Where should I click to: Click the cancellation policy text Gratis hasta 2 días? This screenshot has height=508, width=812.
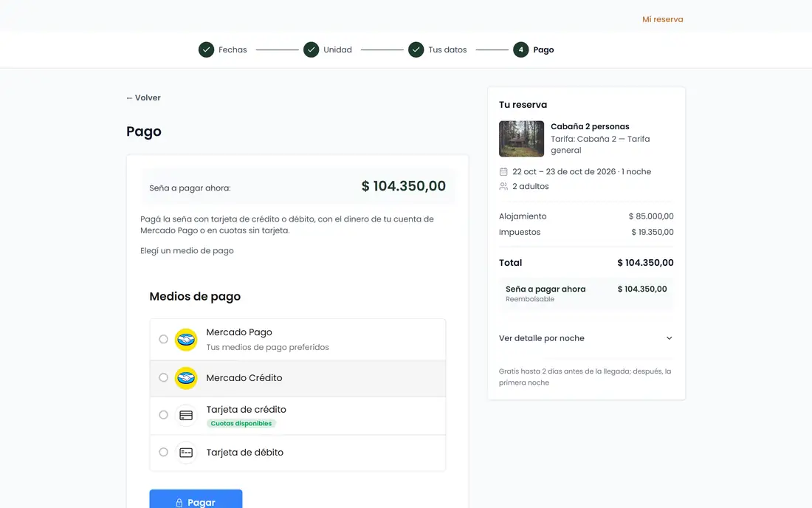click(x=585, y=377)
